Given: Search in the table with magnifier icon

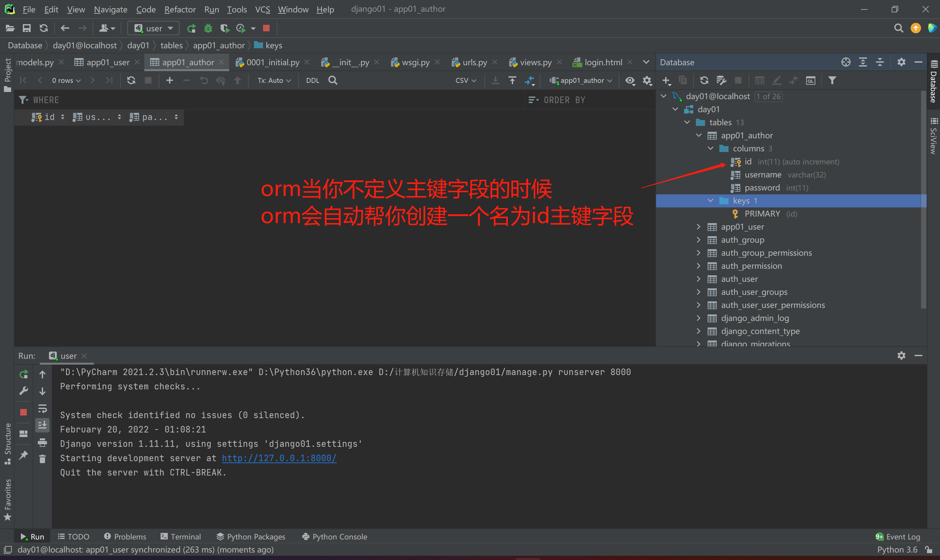Looking at the screenshot, I should (x=333, y=80).
